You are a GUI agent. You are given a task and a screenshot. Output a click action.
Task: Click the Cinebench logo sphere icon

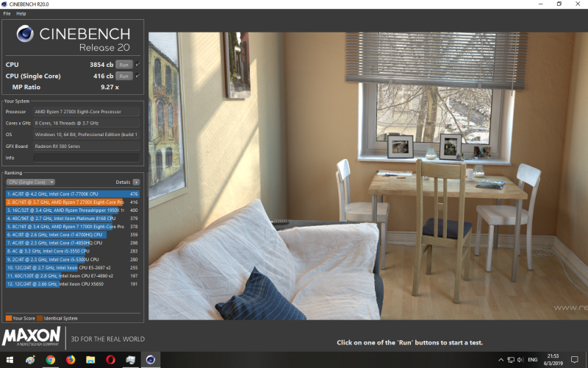point(25,34)
